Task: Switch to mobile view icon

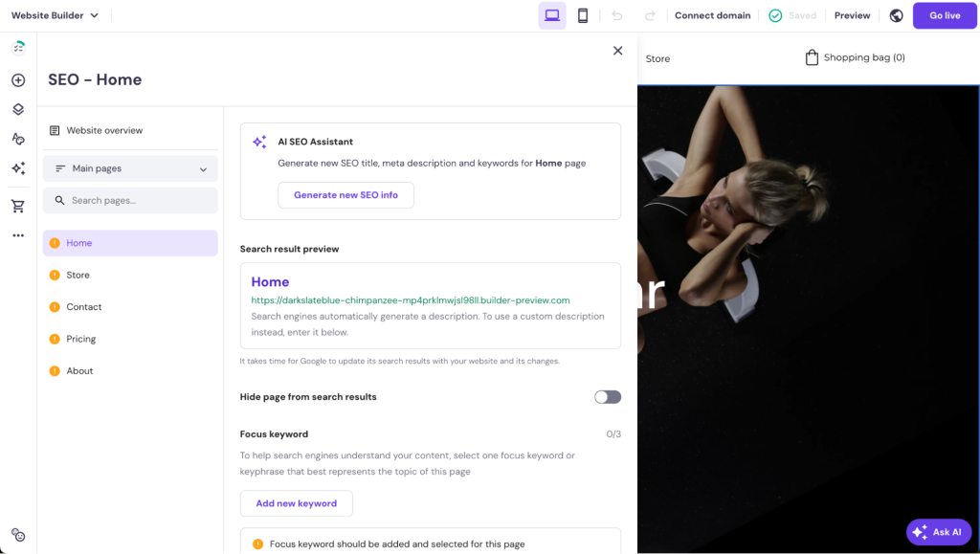Action: click(x=583, y=15)
